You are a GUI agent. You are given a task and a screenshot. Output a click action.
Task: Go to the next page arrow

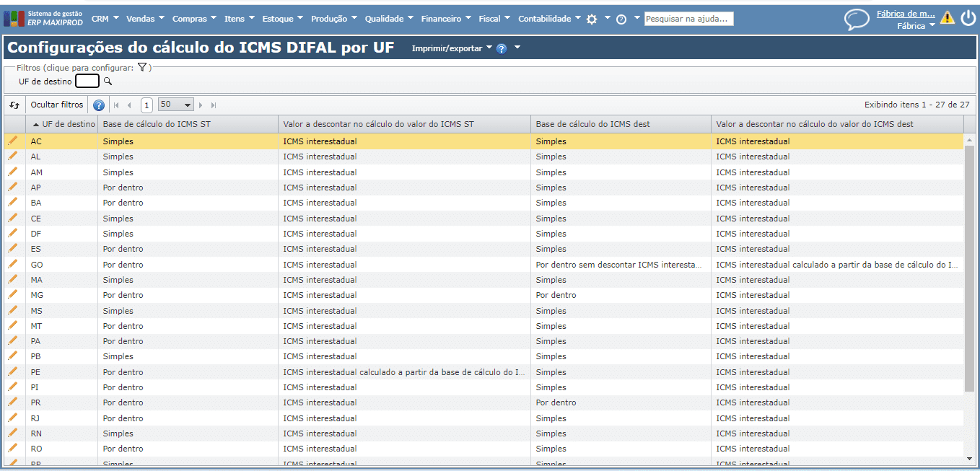(x=201, y=105)
